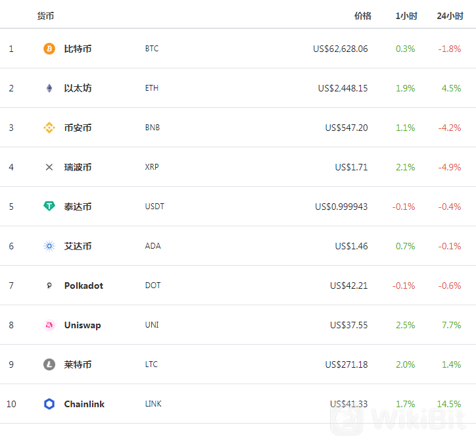Select the price US$41.33
The image size is (476, 448).
[349, 405]
